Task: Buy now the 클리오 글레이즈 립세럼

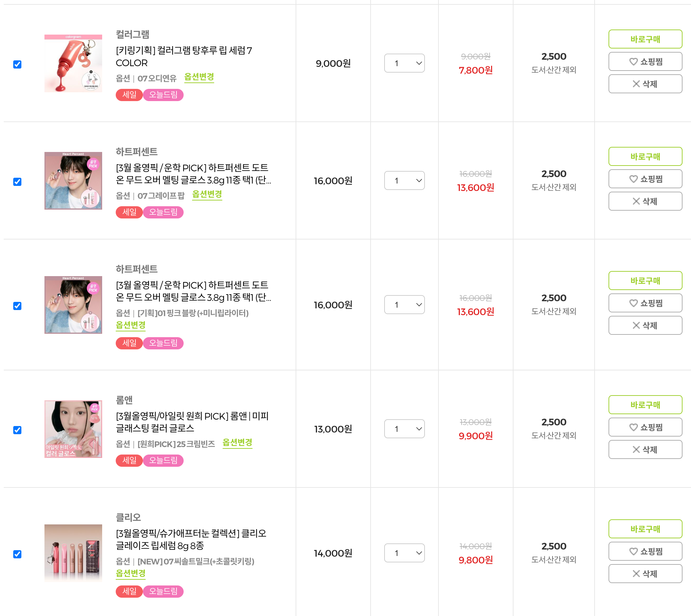Action: point(645,529)
